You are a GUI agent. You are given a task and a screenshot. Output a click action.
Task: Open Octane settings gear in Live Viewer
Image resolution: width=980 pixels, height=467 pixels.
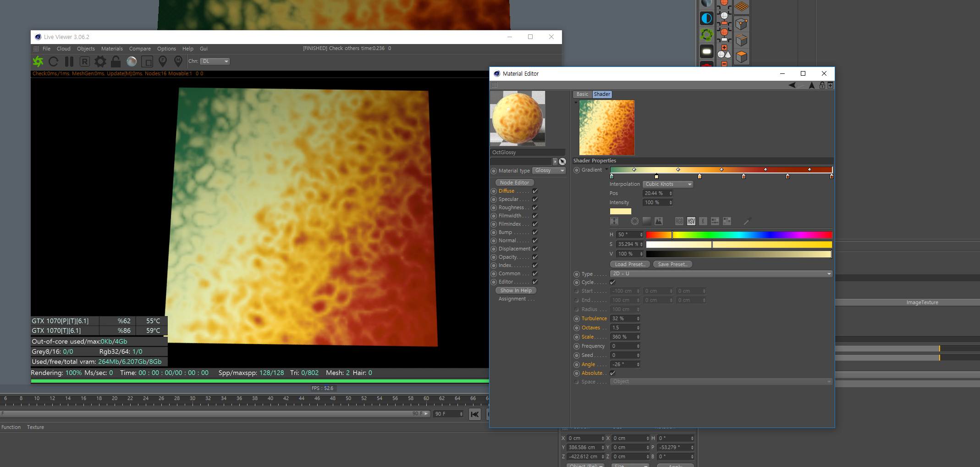click(x=100, y=61)
